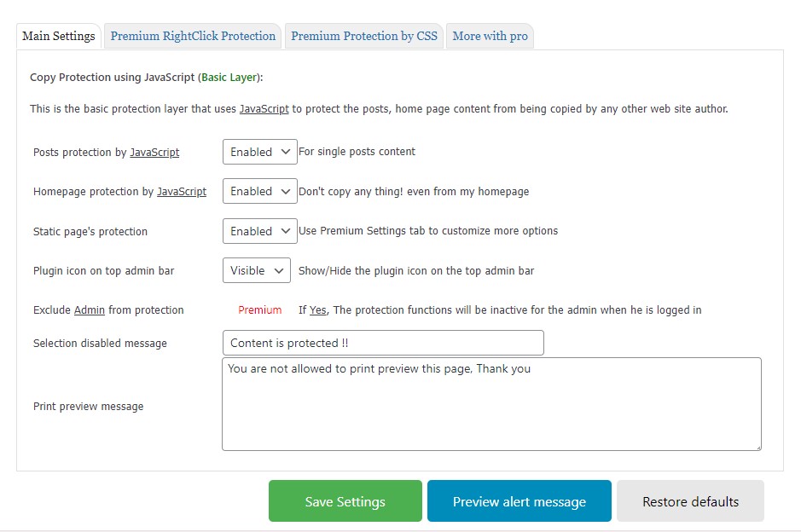Screen dimensions: 801x532
Task: Open the Premium Protection by CSS tab
Action: tap(364, 36)
